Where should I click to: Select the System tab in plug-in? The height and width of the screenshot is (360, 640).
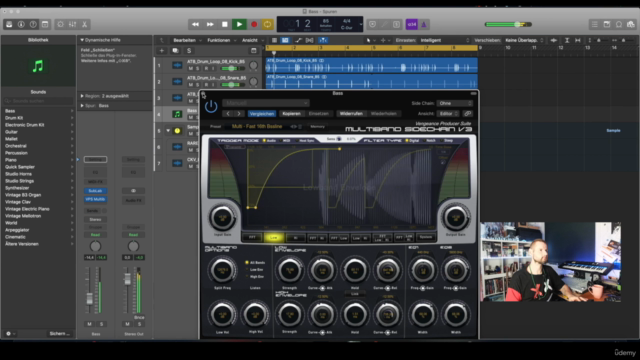click(x=426, y=237)
